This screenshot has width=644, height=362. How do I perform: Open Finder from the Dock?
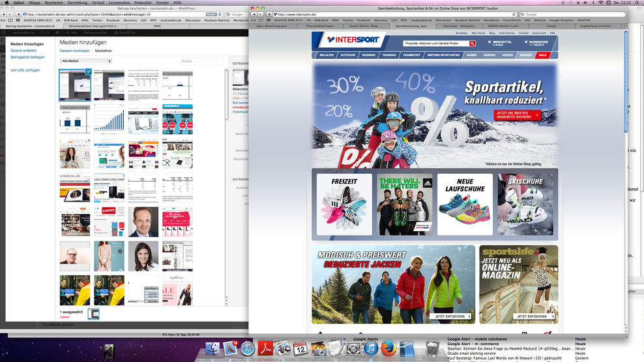coord(212,349)
